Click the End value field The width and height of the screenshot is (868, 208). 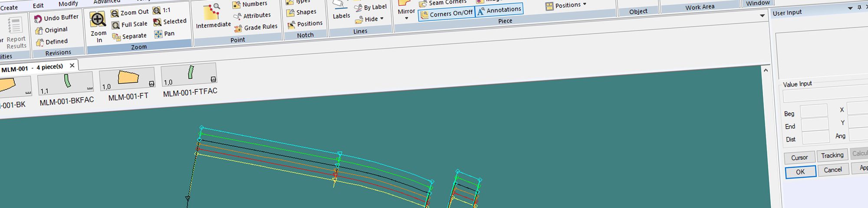815,125
